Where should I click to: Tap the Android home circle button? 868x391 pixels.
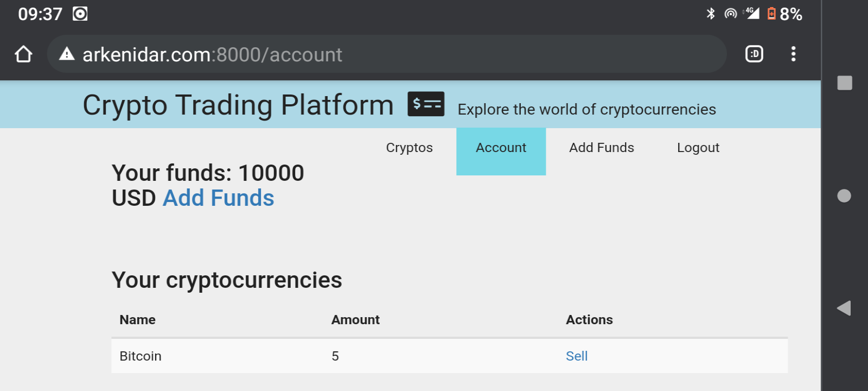[x=844, y=195]
